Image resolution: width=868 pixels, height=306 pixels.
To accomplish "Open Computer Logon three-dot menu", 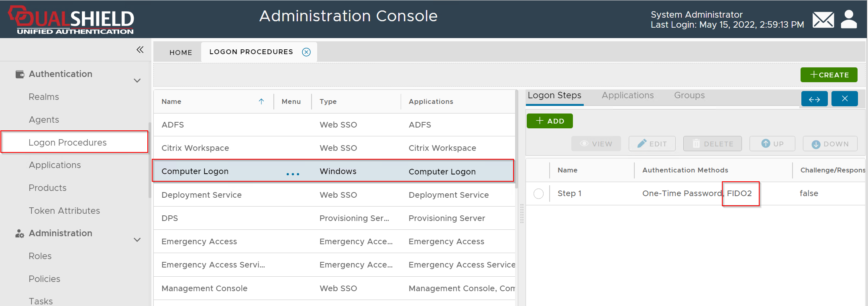I will [293, 174].
